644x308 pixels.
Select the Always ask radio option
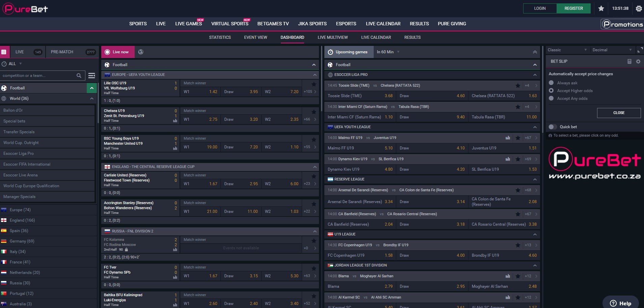tap(551, 83)
